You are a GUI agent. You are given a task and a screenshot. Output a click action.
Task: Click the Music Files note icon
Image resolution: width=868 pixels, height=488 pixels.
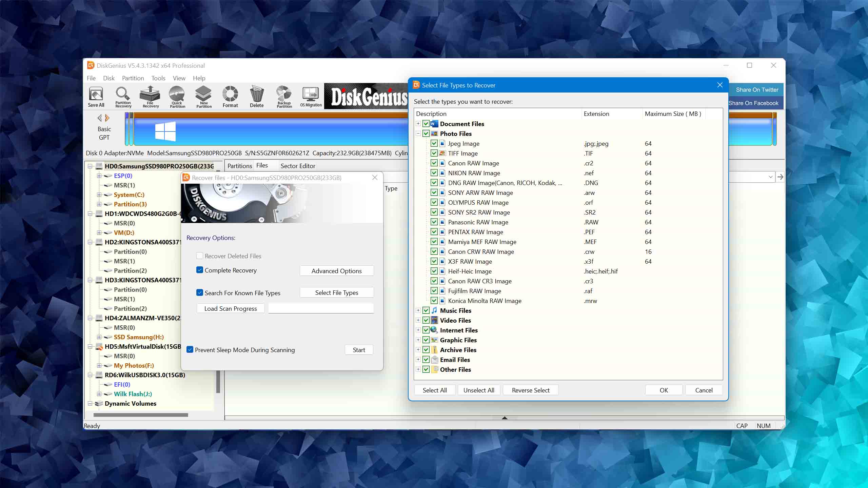click(x=434, y=310)
